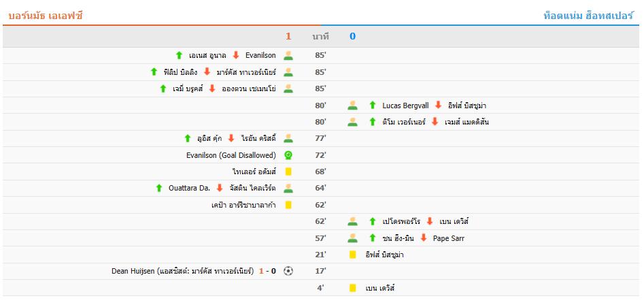644x307 pixels.
Task: Open the บอร์นมัธ เอเอฟซี team link
Action: (x=46, y=16)
